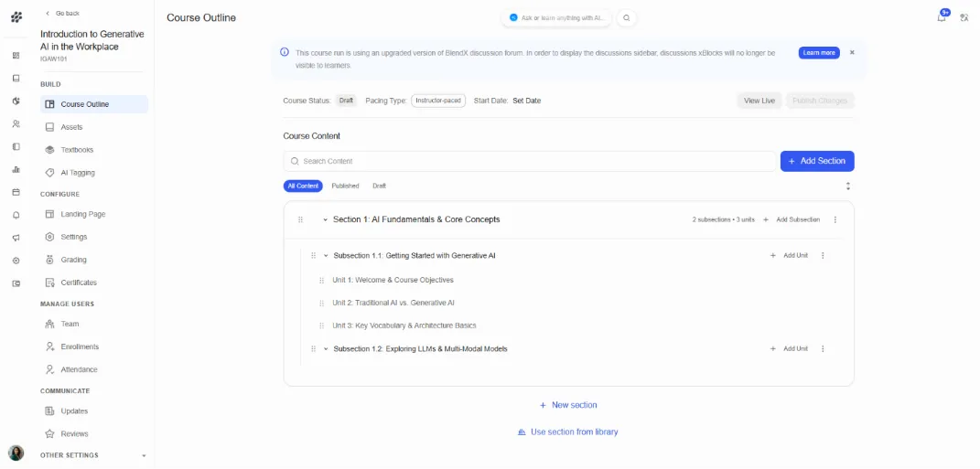Go to Landing Page settings
Image resolution: width=980 pixels, height=469 pixels.
94,214
